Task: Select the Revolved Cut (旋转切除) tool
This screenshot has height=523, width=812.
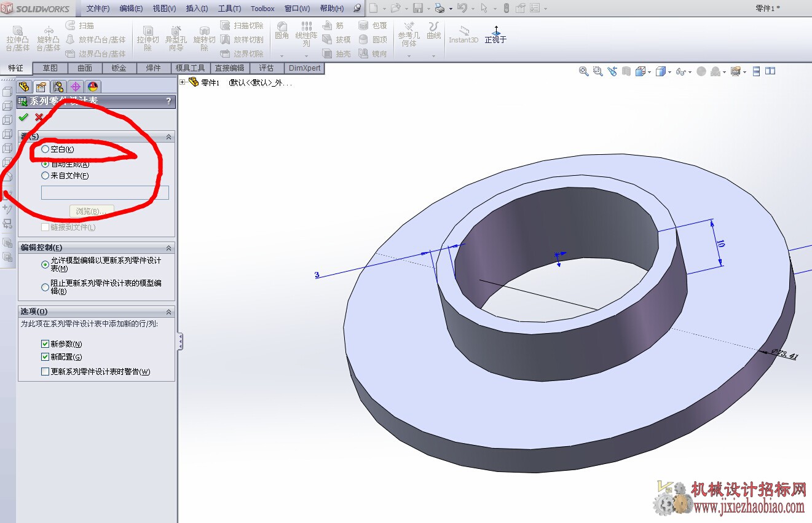Action: 205,39
